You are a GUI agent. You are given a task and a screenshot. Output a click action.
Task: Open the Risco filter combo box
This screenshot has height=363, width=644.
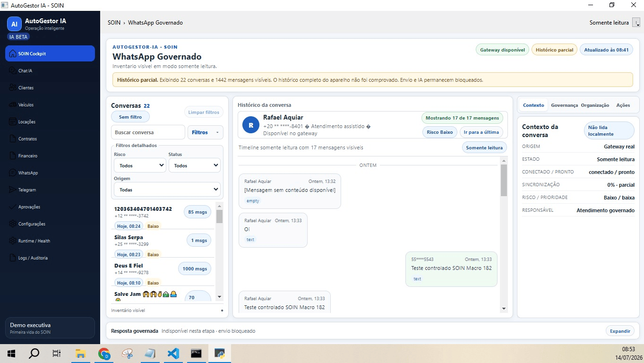140,165
